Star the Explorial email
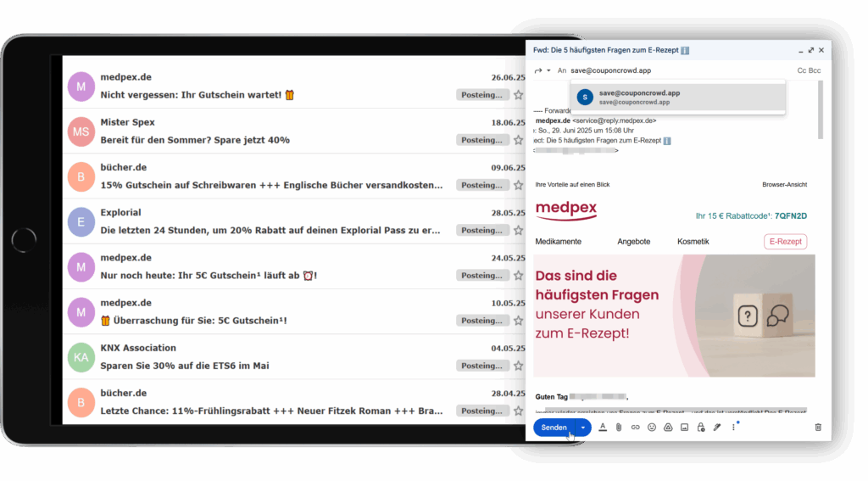868x481 pixels. (x=518, y=231)
